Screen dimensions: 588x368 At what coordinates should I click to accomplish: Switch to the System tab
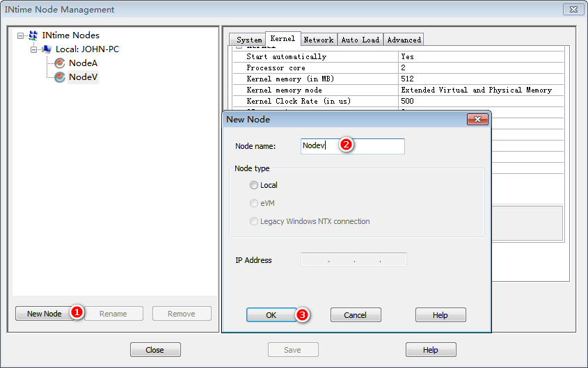(248, 40)
